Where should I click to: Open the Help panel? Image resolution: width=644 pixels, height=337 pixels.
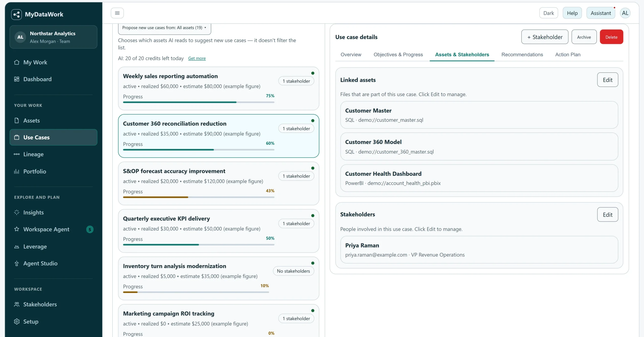coord(572,13)
